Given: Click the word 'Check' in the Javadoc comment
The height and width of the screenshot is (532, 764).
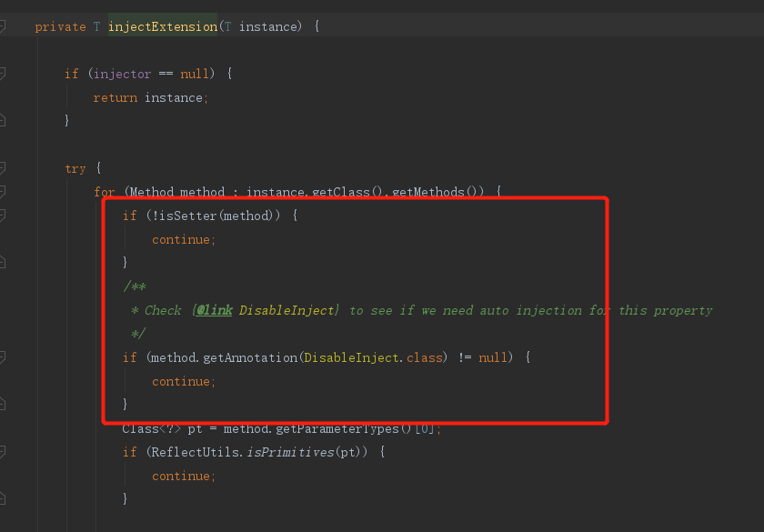Looking at the screenshot, I should [163, 310].
